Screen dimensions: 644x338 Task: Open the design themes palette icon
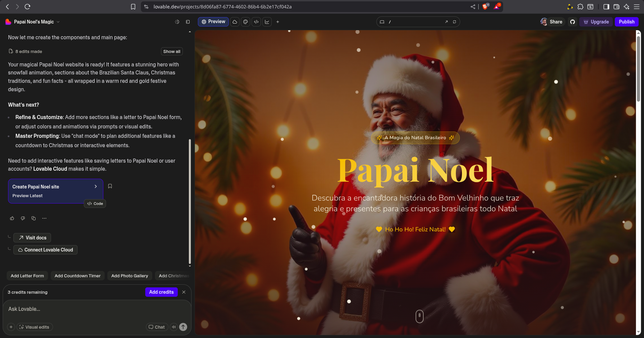246,22
